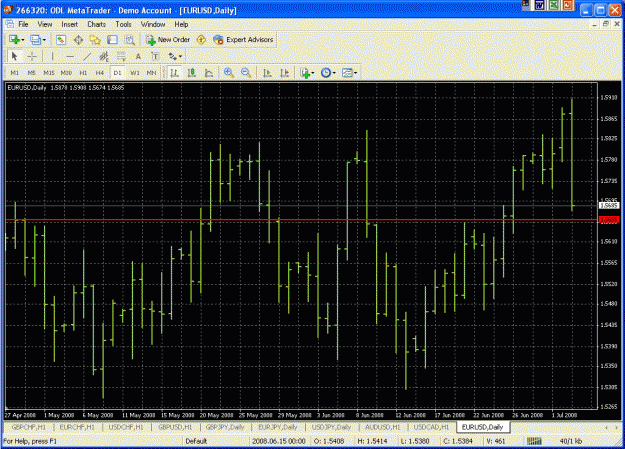Set timeframe to M5
This screenshot has height=449, width=625.
(x=31, y=73)
